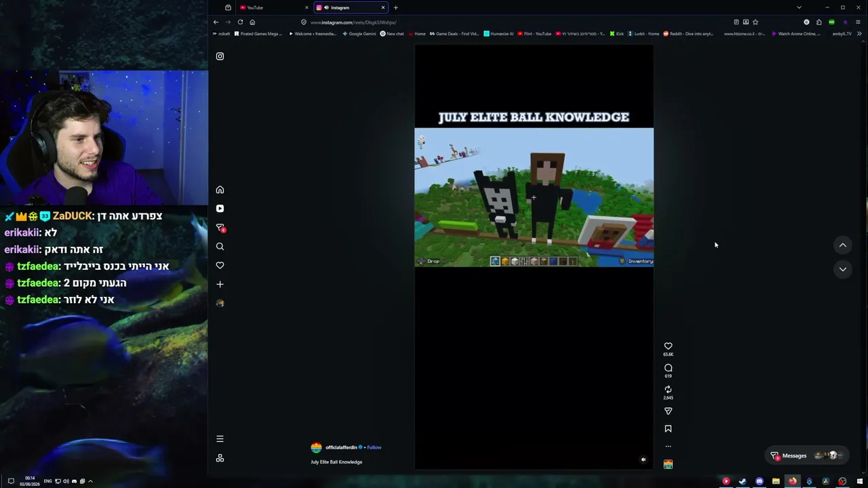Open the reel audio thumbnail
Image resolution: width=868 pixels, height=488 pixels.
click(668, 464)
